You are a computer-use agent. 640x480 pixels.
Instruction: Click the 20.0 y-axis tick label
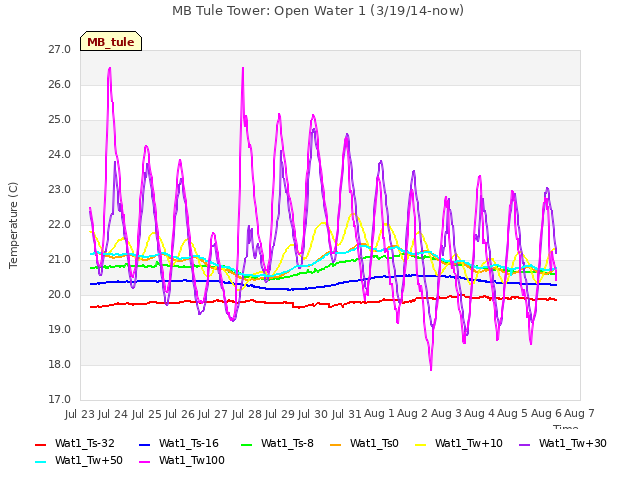[x=60, y=295]
